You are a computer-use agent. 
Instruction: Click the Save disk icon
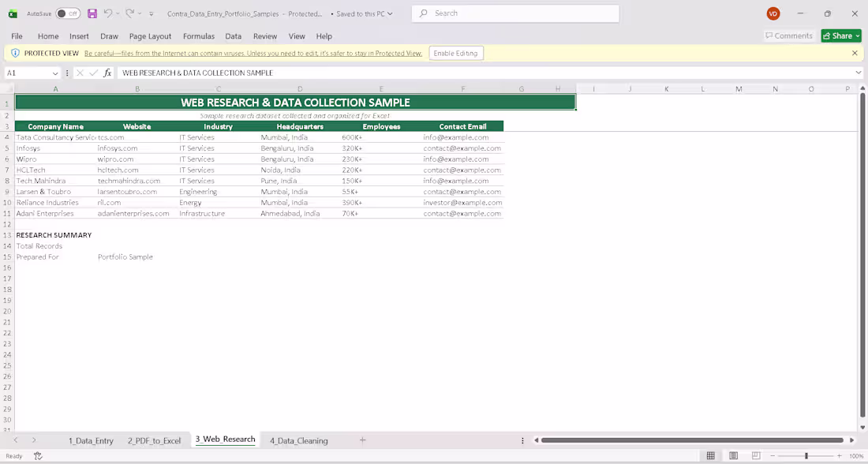[92, 13]
